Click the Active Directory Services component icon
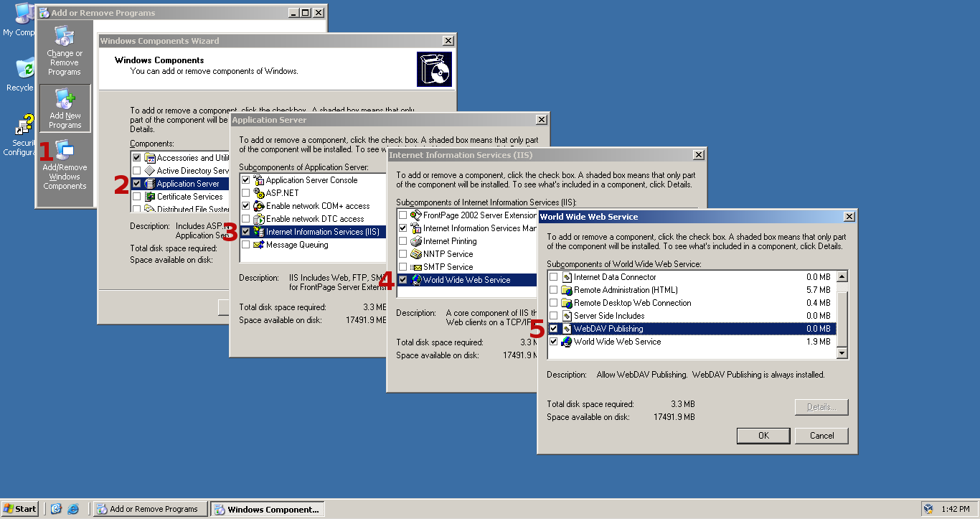Screen dimensions: 980x519 (x=150, y=171)
